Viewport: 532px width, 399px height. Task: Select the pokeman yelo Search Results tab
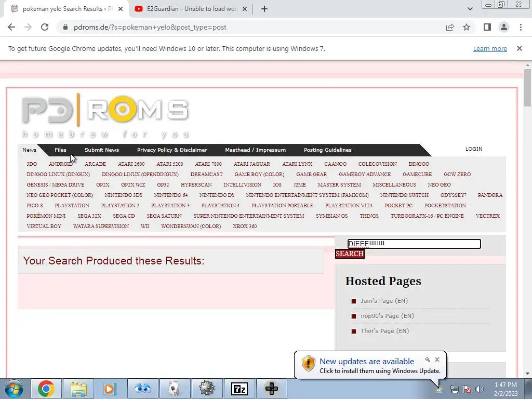point(67,9)
